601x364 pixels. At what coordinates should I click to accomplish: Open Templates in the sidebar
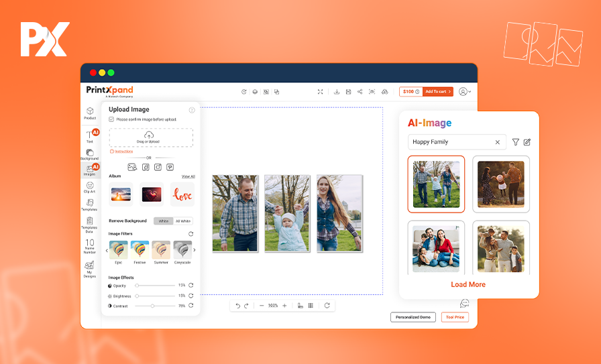pyautogui.click(x=89, y=205)
